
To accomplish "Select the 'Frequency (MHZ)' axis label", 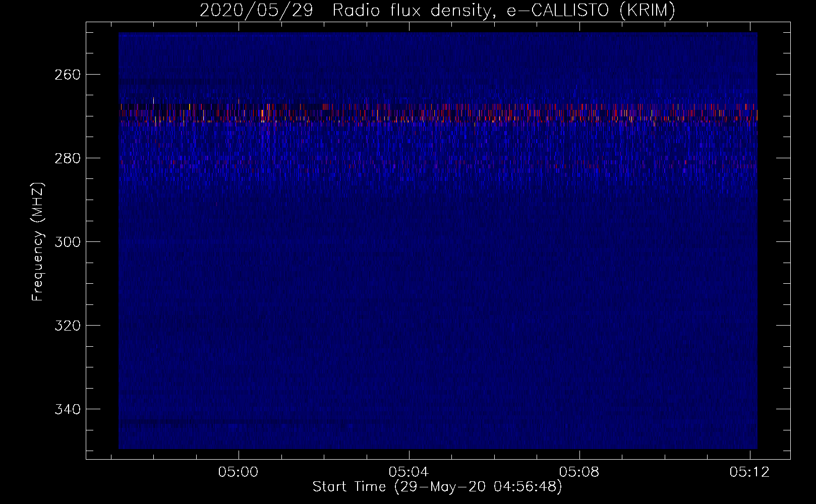I will click(x=38, y=241).
